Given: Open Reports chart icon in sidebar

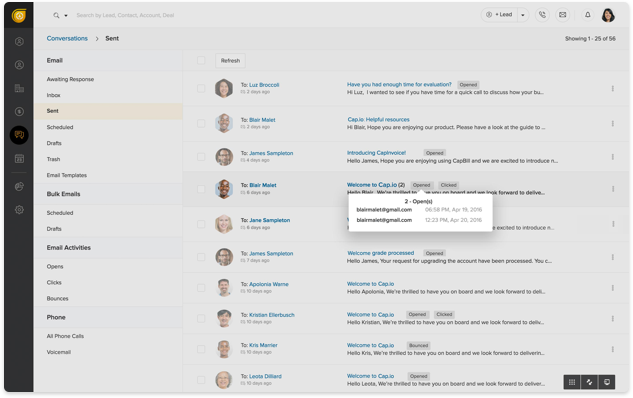Looking at the screenshot, I should click(x=19, y=186).
